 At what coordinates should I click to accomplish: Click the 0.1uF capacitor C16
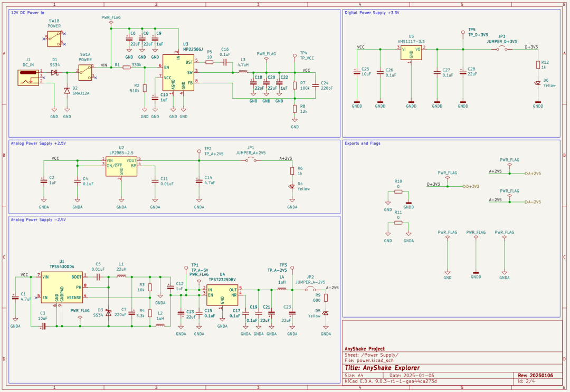(225, 62)
